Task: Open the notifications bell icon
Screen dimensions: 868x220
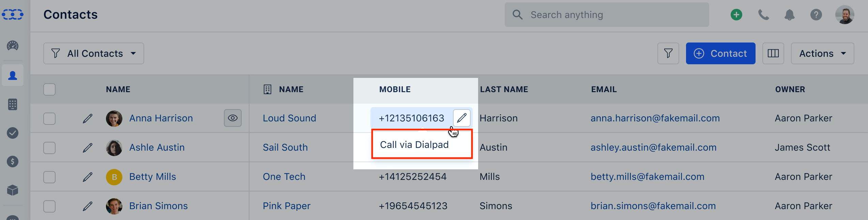Action: point(790,15)
